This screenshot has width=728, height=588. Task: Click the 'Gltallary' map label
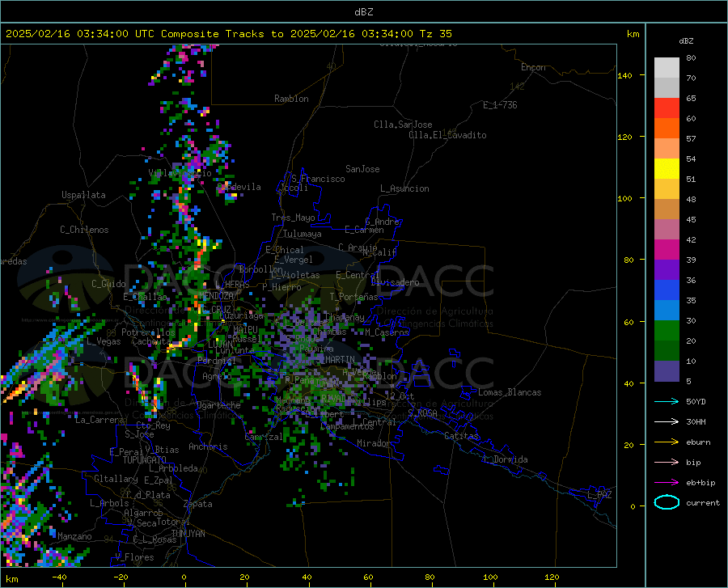[116, 479]
